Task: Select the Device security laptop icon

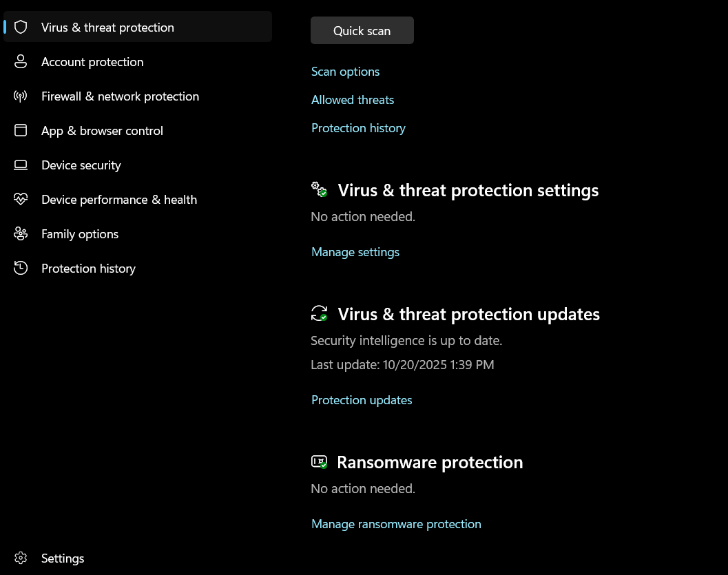Action: (x=20, y=165)
